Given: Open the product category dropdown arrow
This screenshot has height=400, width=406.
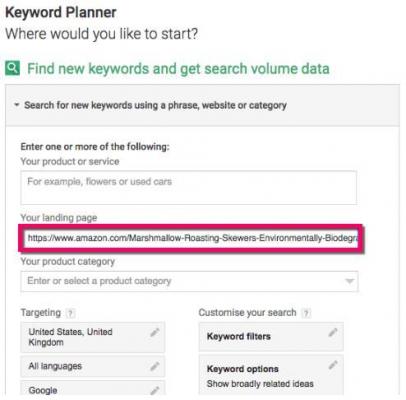Looking at the screenshot, I should pos(349,281).
